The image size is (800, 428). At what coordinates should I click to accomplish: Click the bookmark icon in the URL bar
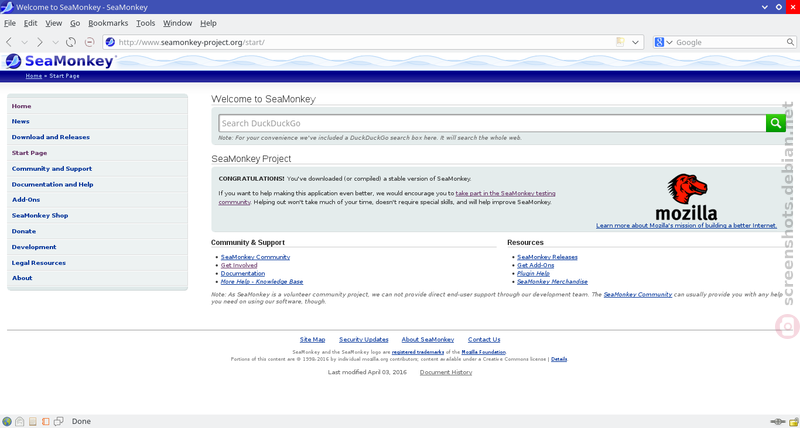[x=620, y=42]
